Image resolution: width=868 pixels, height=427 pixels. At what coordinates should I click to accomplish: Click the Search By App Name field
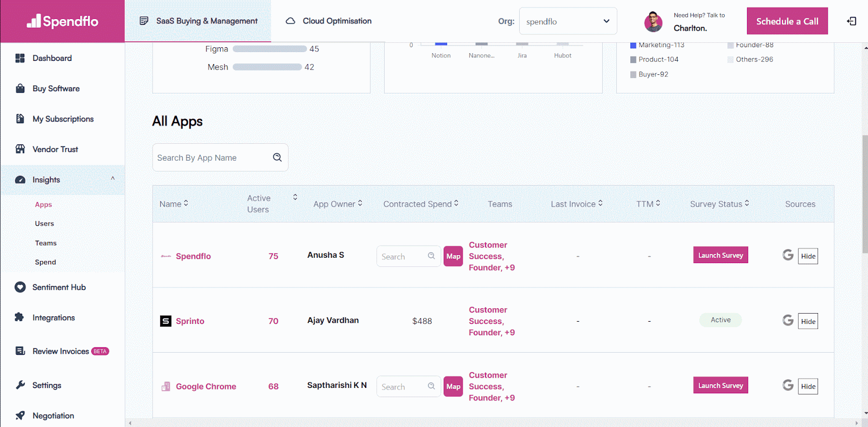tap(220, 157)
